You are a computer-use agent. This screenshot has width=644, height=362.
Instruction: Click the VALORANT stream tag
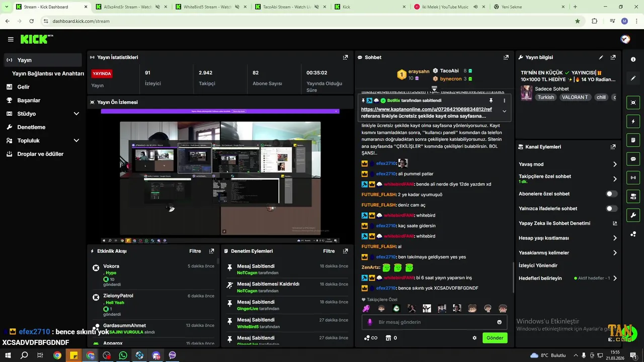[x=575, y=98]
